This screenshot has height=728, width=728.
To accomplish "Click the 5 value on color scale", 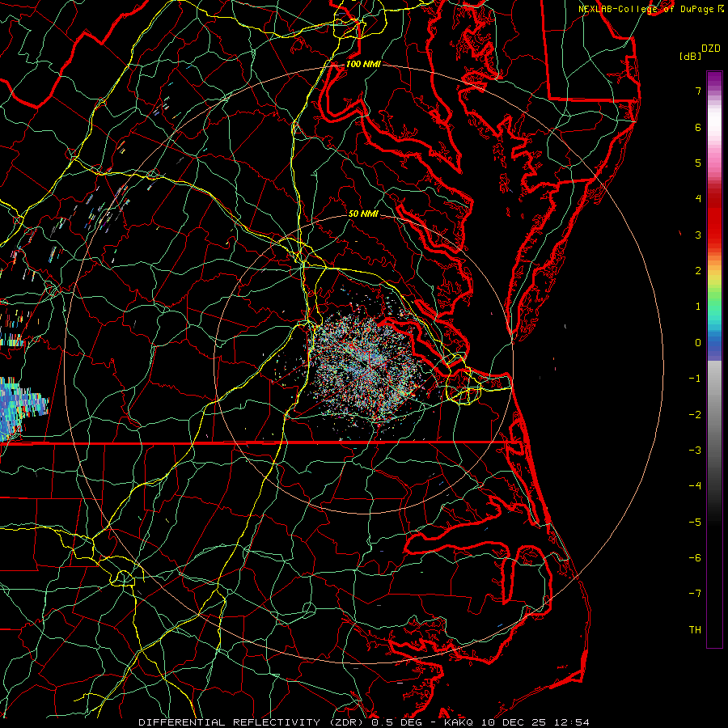I will (x=698, y=163).
